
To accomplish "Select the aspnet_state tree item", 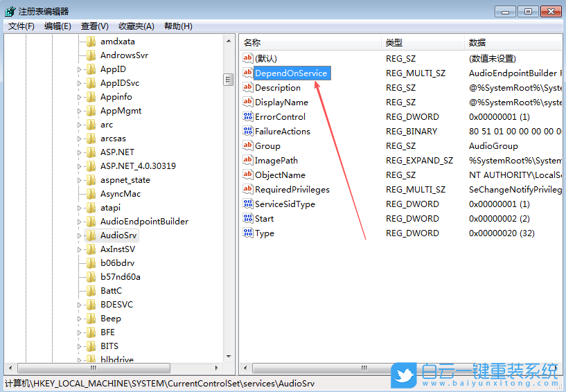I will 125,180.
